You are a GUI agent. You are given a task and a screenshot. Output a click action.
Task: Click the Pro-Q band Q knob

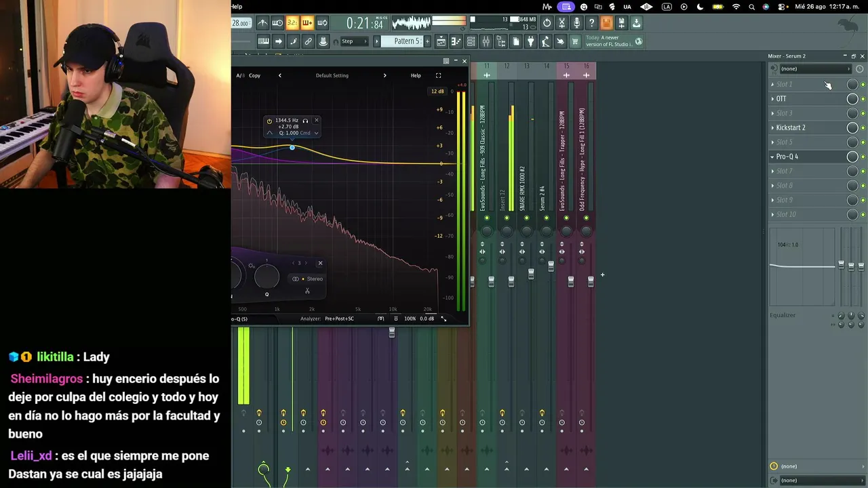(x=267, y=275)
